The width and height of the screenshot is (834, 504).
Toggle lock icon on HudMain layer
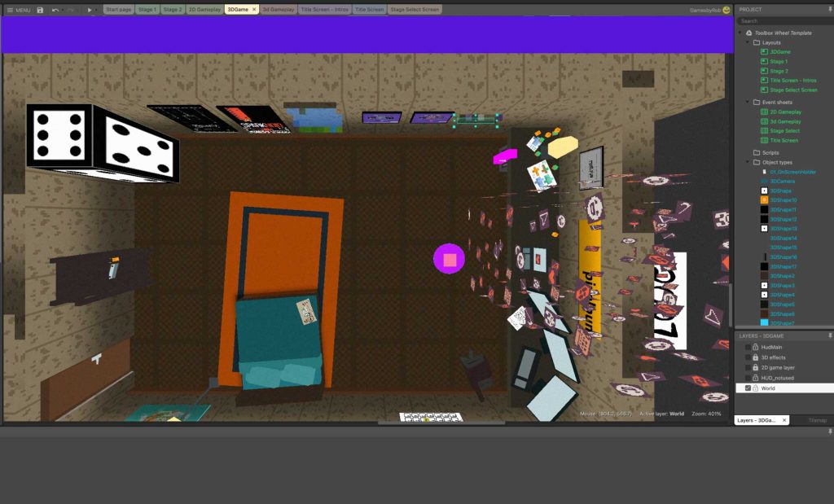(755, 347)
